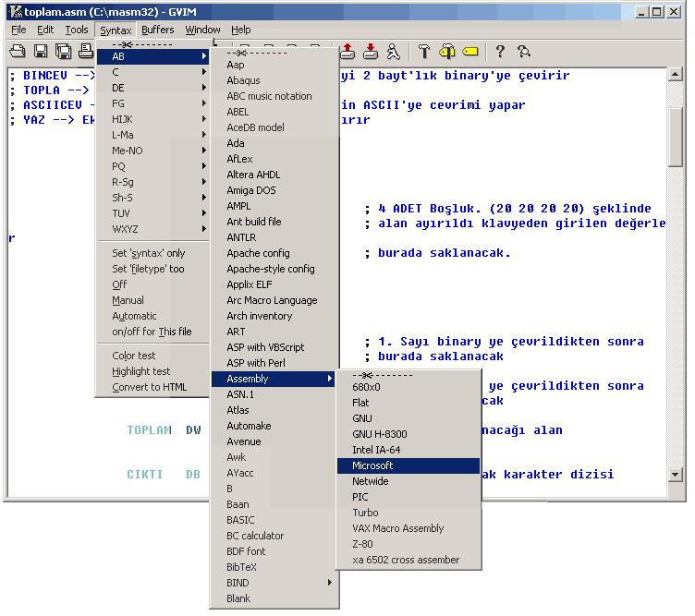Select Microsoft assembly syntax
The image size is (695, 616).
click(408, 465)
